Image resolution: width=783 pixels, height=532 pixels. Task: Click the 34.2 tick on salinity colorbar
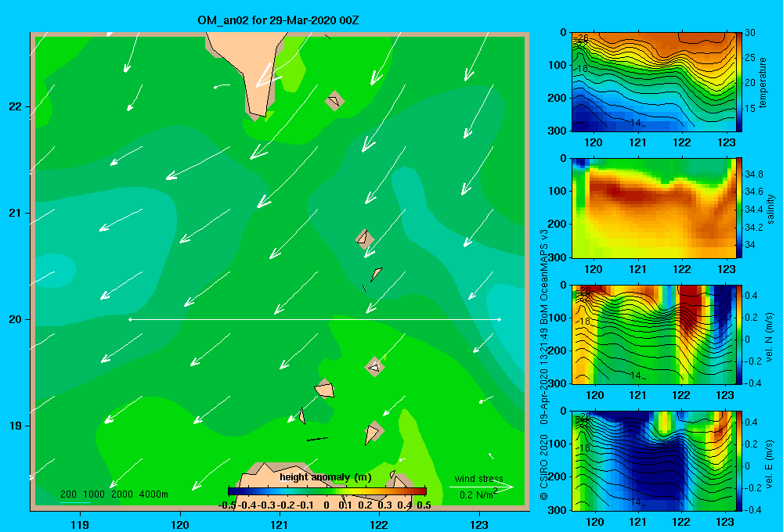point(754,228)
